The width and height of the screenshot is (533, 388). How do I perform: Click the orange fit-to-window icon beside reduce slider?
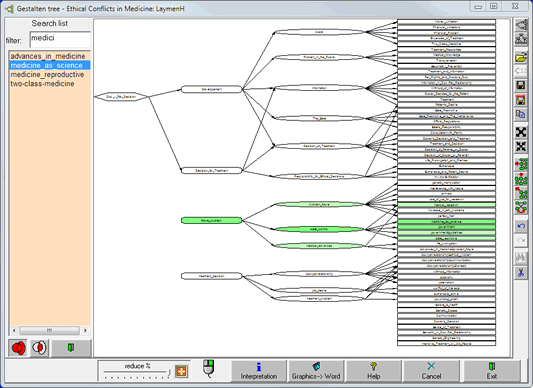click(182, 371)
